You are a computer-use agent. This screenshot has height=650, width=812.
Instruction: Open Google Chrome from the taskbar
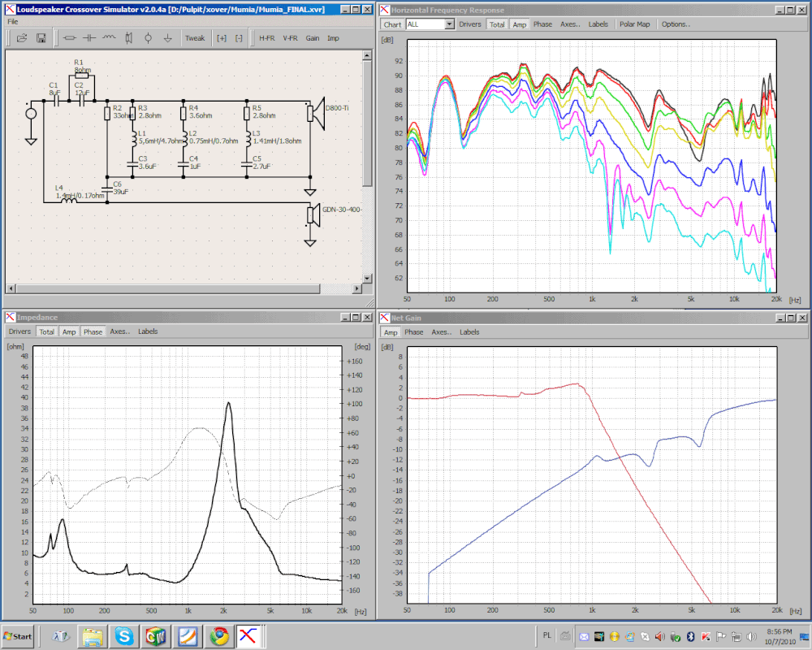[219, 636]
